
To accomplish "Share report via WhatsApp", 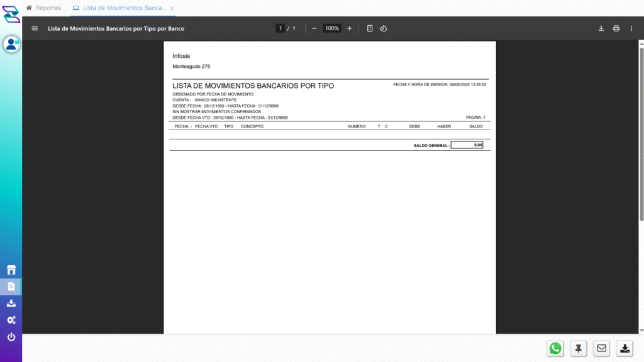I will pyautogui.click(x=555, y=348).
